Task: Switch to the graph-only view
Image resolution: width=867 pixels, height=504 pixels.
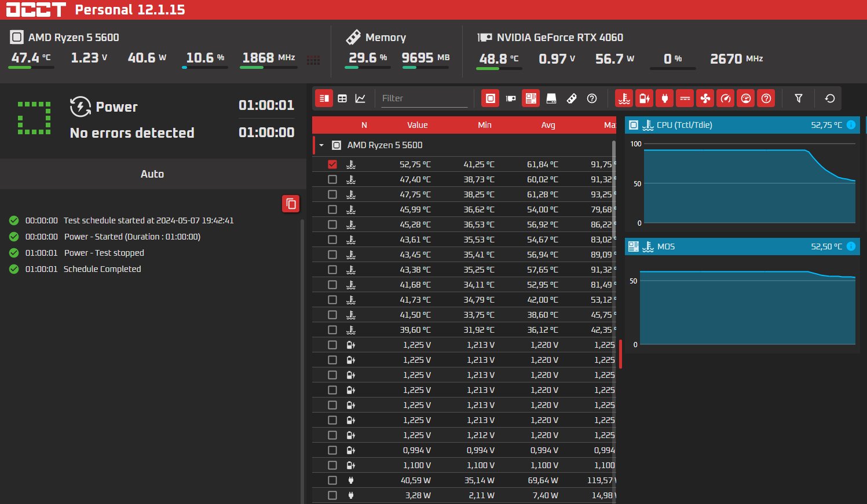Action: [360, 98]
